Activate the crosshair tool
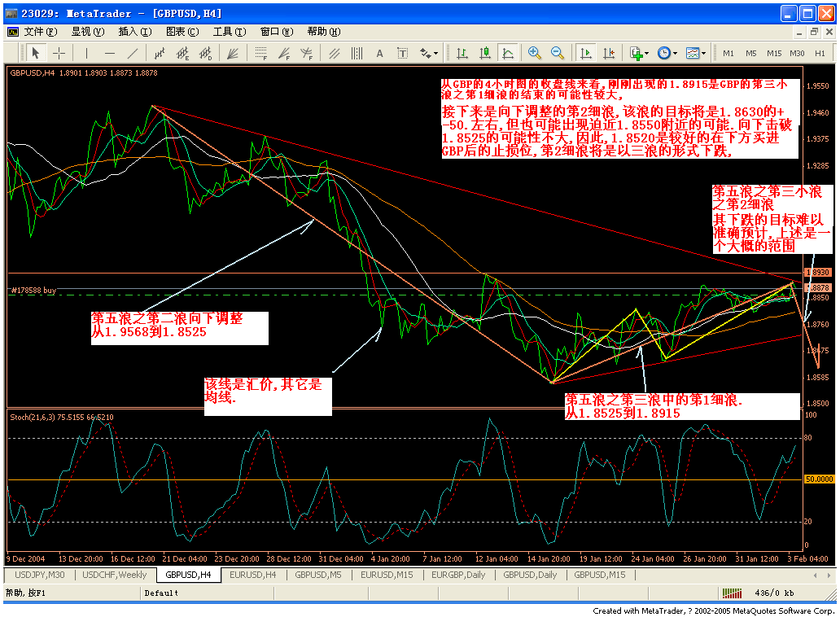The width and height of the screenshot is (840, 617). [x=59, y=53]
